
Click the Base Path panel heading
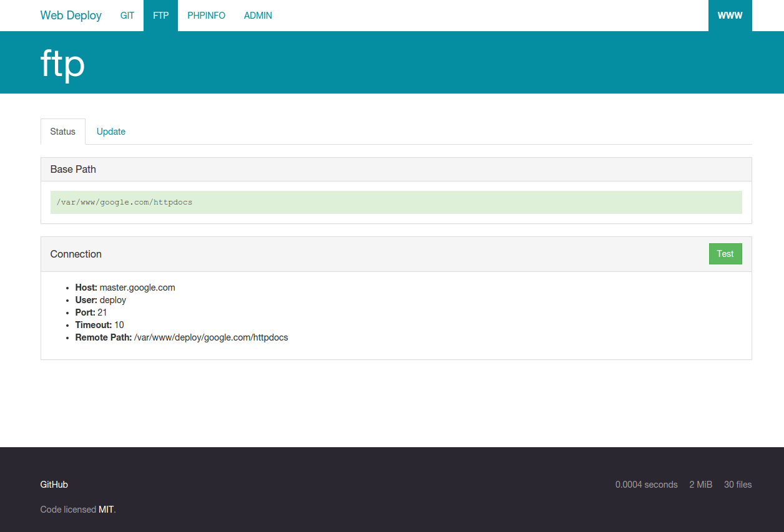[396, 170]
